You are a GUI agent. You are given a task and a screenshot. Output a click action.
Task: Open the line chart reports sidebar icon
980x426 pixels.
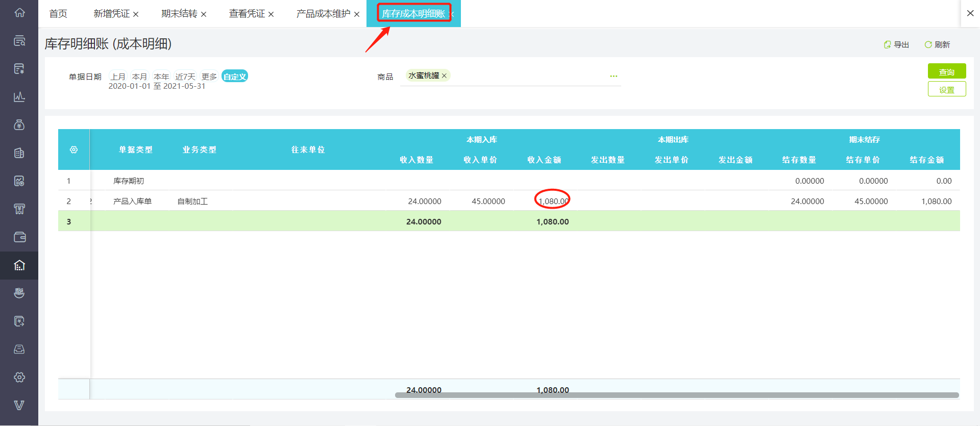19,97
